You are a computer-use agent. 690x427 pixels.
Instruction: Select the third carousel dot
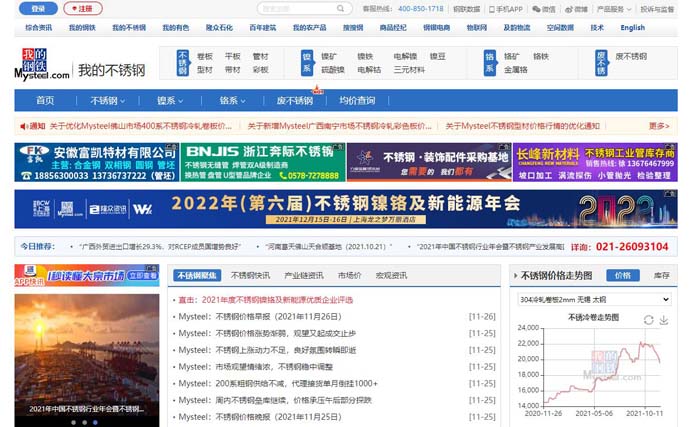(95, 423)
